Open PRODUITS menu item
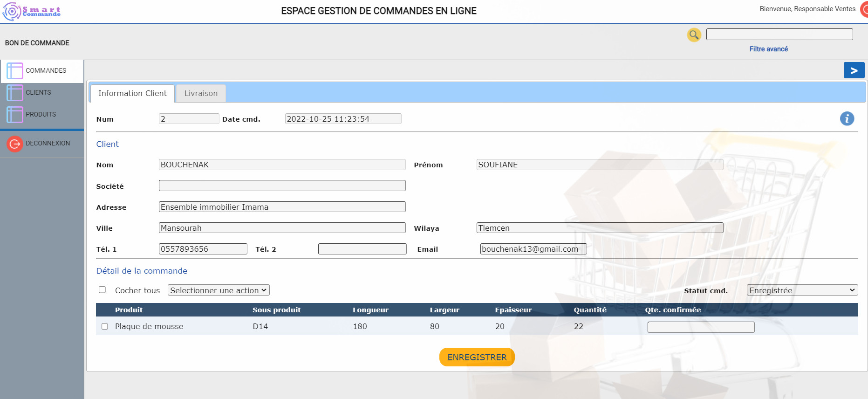The image size is (868, 399). [x=41, y=114]
